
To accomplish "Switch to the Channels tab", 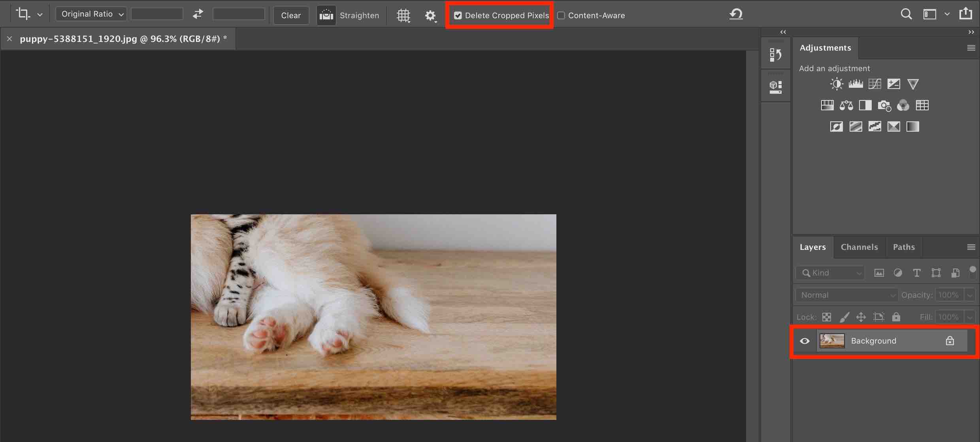I will coord(859,247).
